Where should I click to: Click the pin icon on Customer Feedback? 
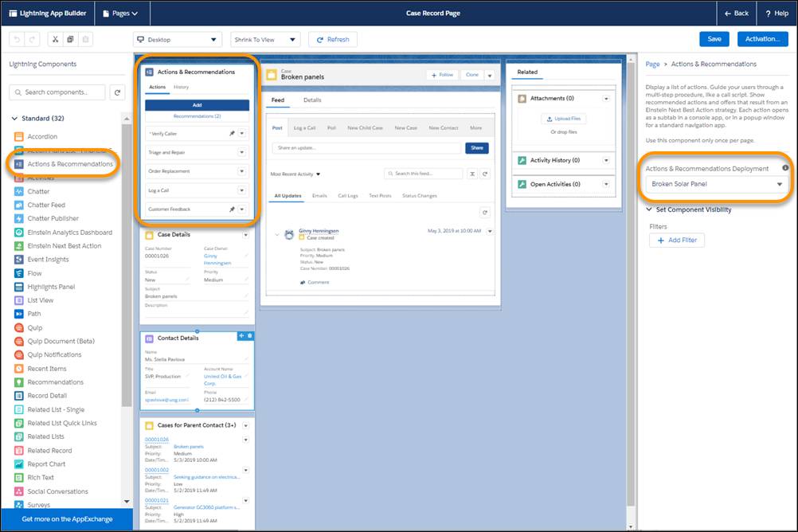coord(232,209)
